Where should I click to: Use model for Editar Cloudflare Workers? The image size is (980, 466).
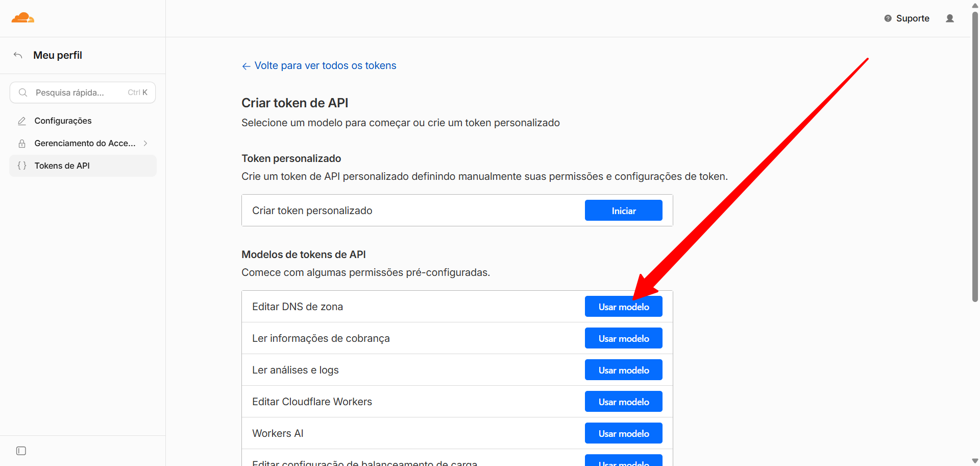[x=624, y=402]
